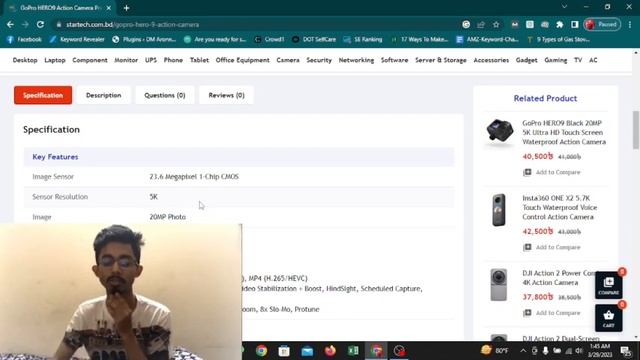The image size is (640, 360).
Task: Open the Paused profile button
Action: pos(602,24)
